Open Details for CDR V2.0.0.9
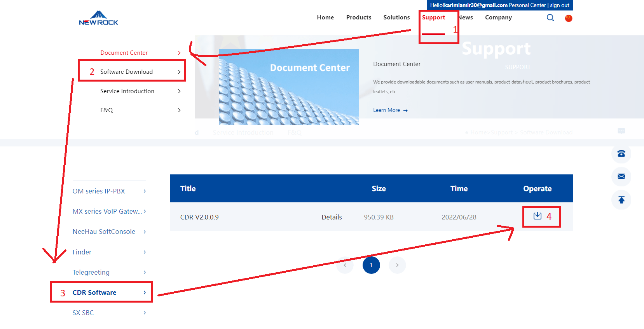This screenshot has width=644, height=329. 332,217
